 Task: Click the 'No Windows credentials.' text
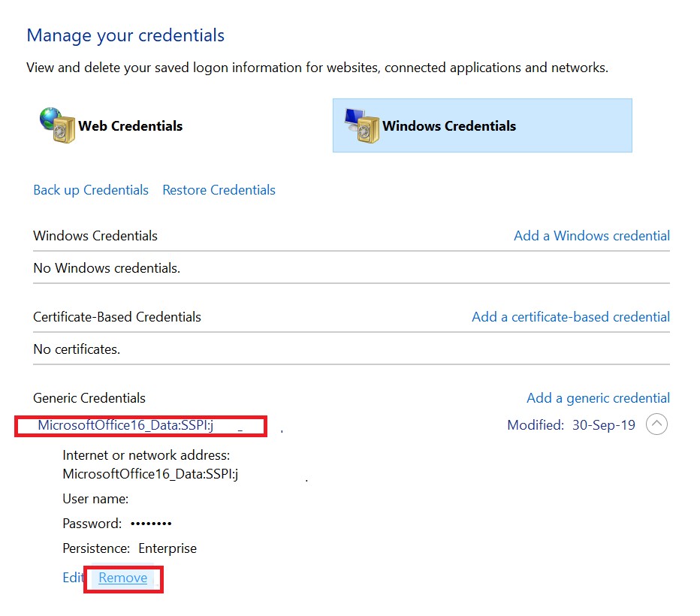(107, 268)
